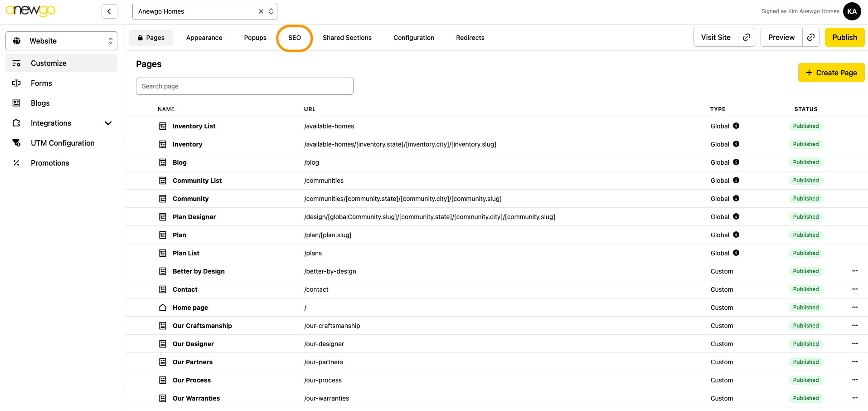Go to Promotions in sidebar

click(50, 163)
